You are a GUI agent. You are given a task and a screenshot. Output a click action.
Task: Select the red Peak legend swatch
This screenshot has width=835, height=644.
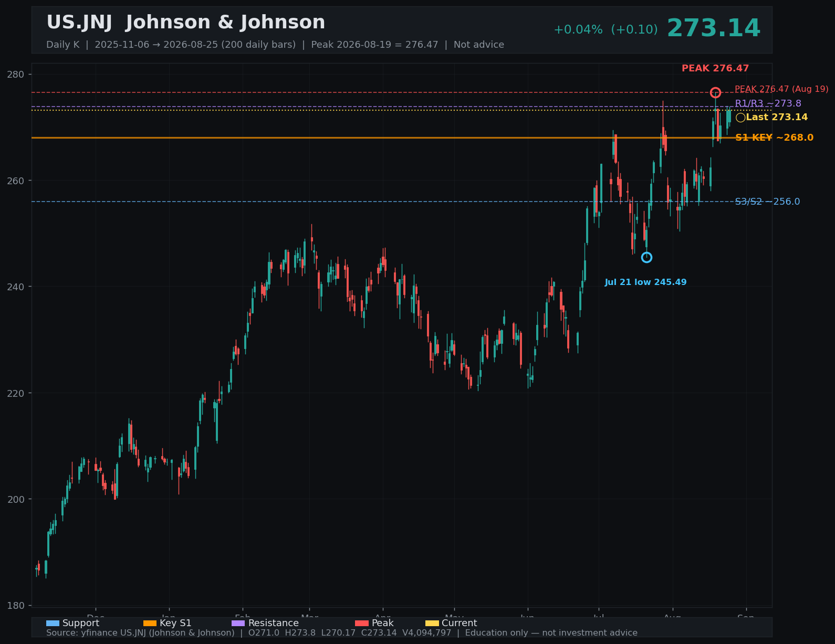click(x=362, y=623)
